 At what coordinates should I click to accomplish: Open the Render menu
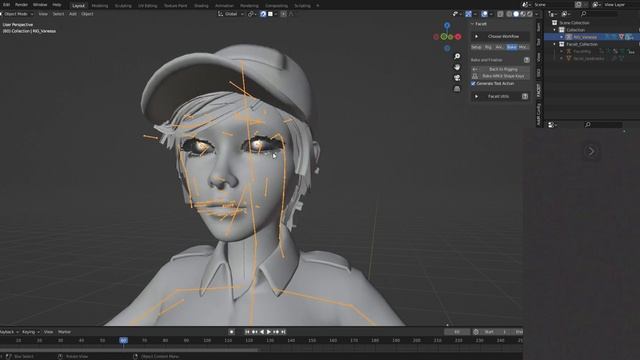[x=21, y=5]
